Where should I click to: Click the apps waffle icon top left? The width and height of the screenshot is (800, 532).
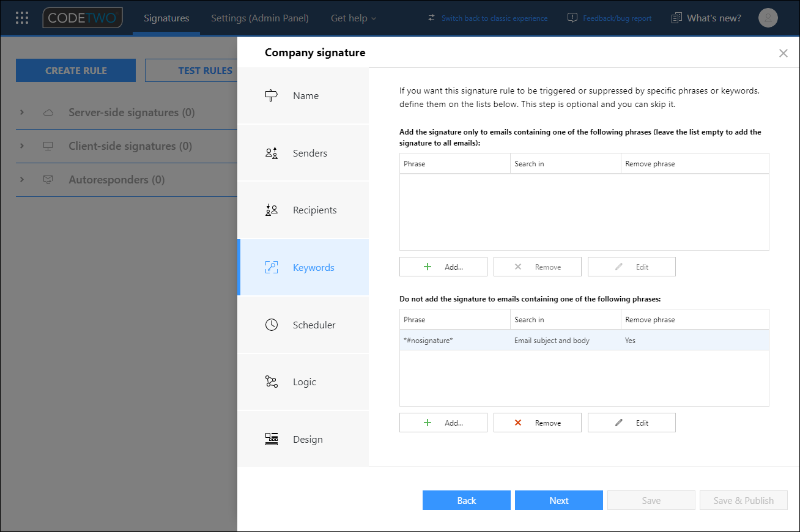coord(21,17)
